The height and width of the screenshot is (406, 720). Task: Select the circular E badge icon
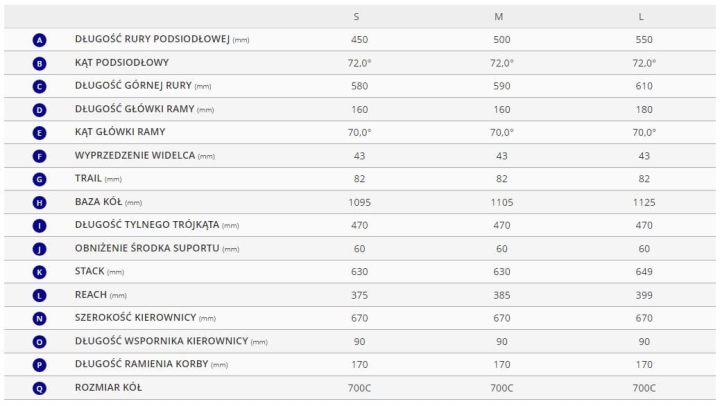click(39, 133)
